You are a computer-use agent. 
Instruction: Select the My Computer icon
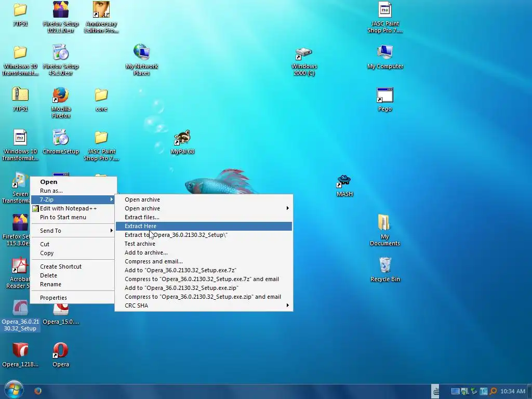(385, 52)
